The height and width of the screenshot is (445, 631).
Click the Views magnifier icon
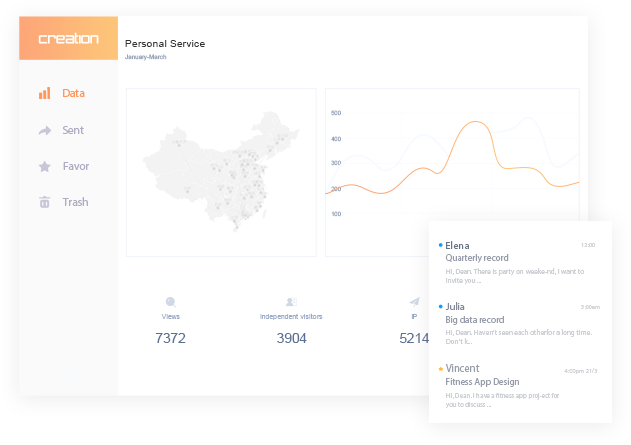pyautogui.click(x=171, y=301)
